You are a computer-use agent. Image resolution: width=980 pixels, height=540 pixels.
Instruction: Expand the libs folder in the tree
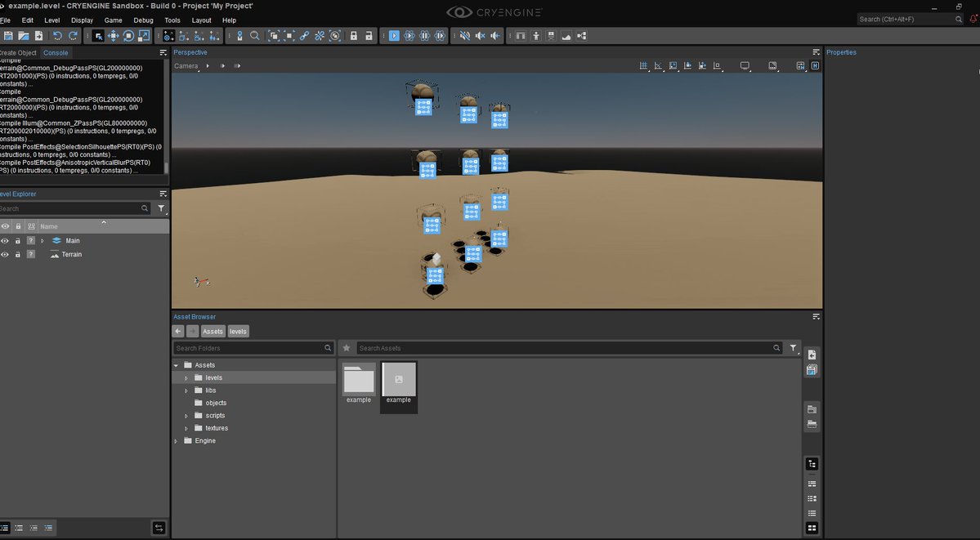click(x=186, y=390)
